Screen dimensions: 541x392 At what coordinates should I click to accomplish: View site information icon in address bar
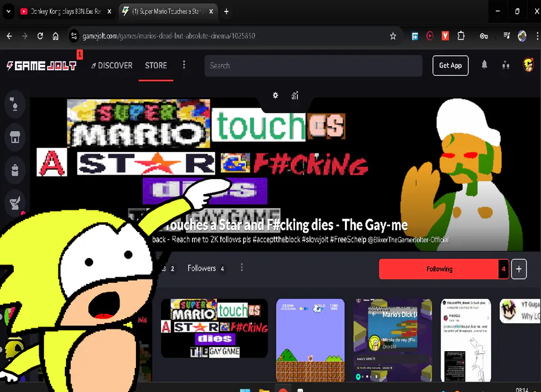click(x=73, y=36)
